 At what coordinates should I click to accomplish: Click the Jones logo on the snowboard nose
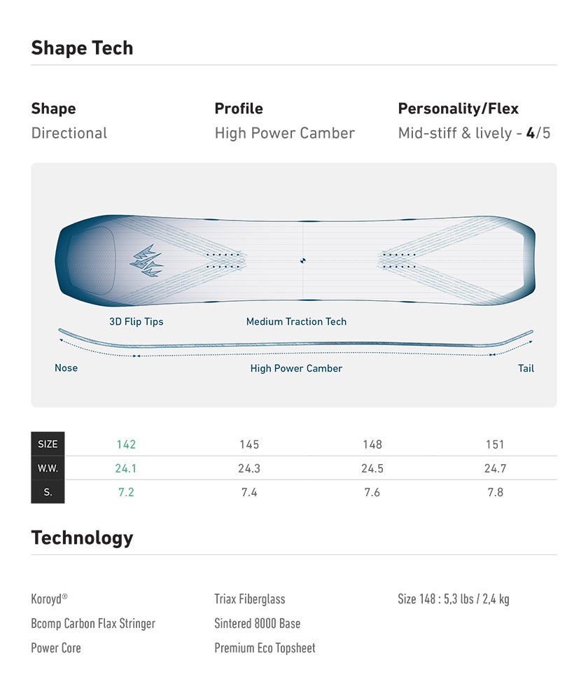click(x=146, y=261)
